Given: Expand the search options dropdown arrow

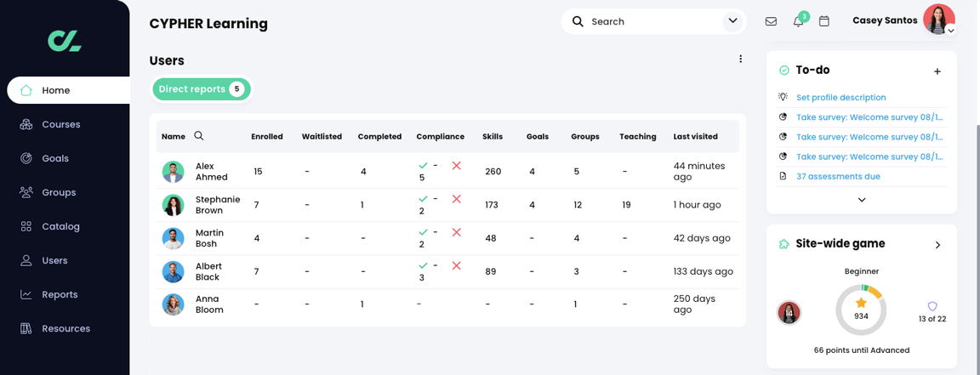Looking at the screenshot, I should (732, 21).
